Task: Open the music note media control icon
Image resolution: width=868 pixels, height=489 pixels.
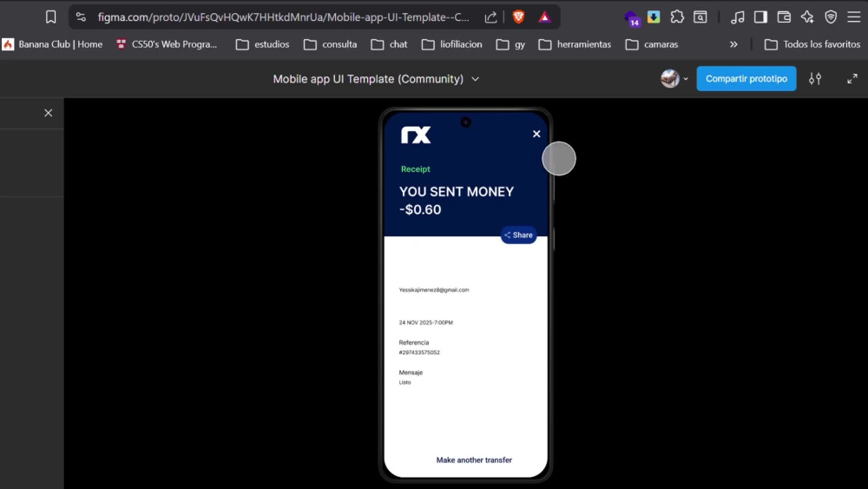Action: (737, 17)
